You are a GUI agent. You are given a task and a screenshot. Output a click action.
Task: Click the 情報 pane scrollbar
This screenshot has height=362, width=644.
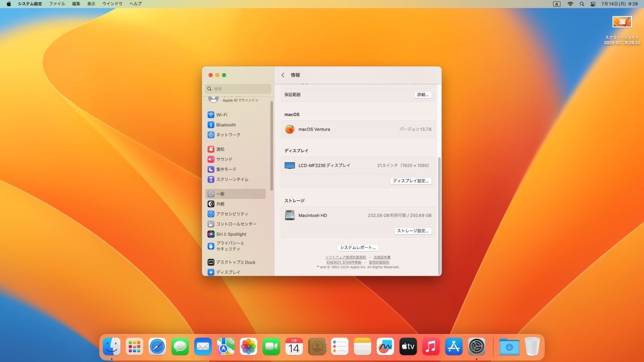[x=439, y=216]
